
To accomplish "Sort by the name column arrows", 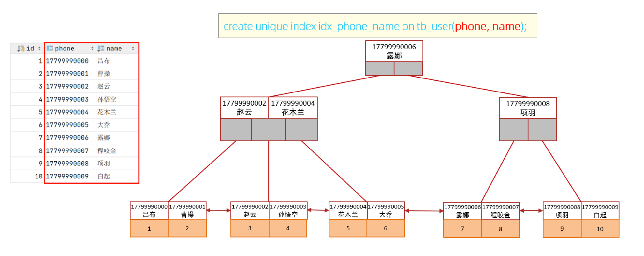I will click(133, 48).
